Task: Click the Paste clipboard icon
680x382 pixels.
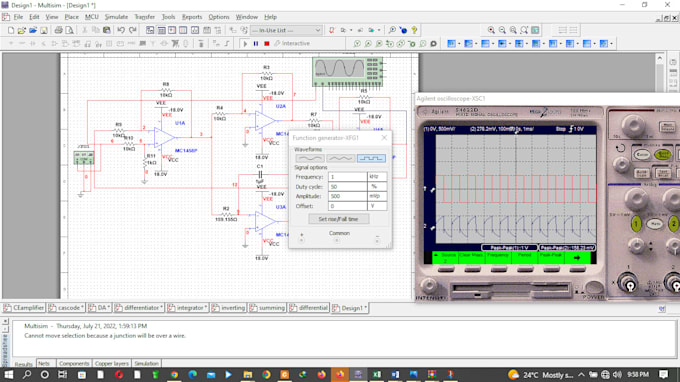Action: tap(107, 30)
